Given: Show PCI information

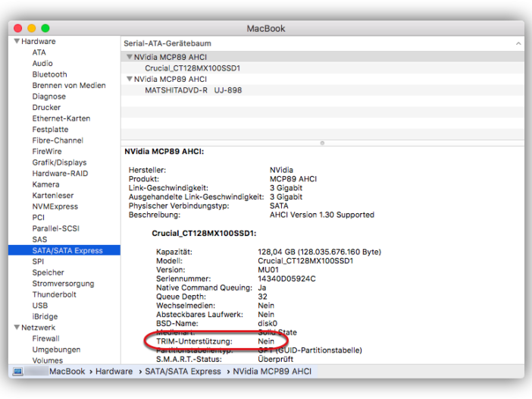Looking at the screenshot, I should tap(39, 218).
